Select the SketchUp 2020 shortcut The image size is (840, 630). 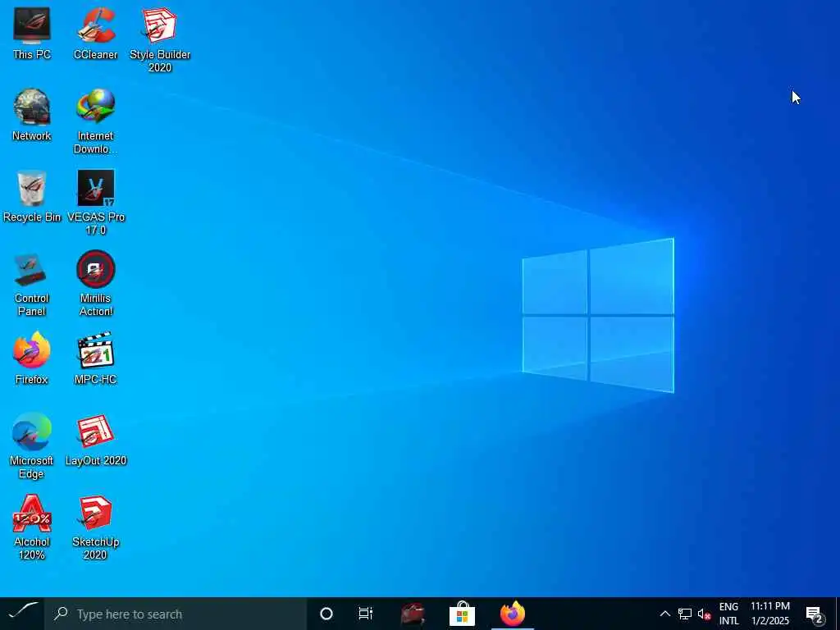click(95, 527)
